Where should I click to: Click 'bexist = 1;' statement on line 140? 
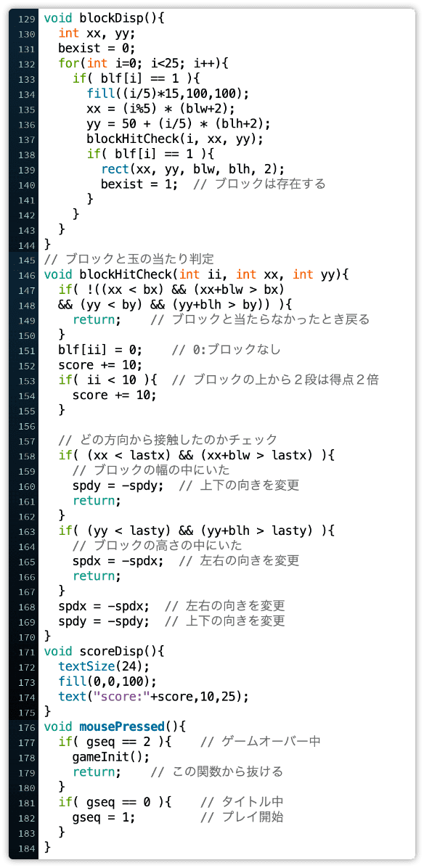point(139,183)
